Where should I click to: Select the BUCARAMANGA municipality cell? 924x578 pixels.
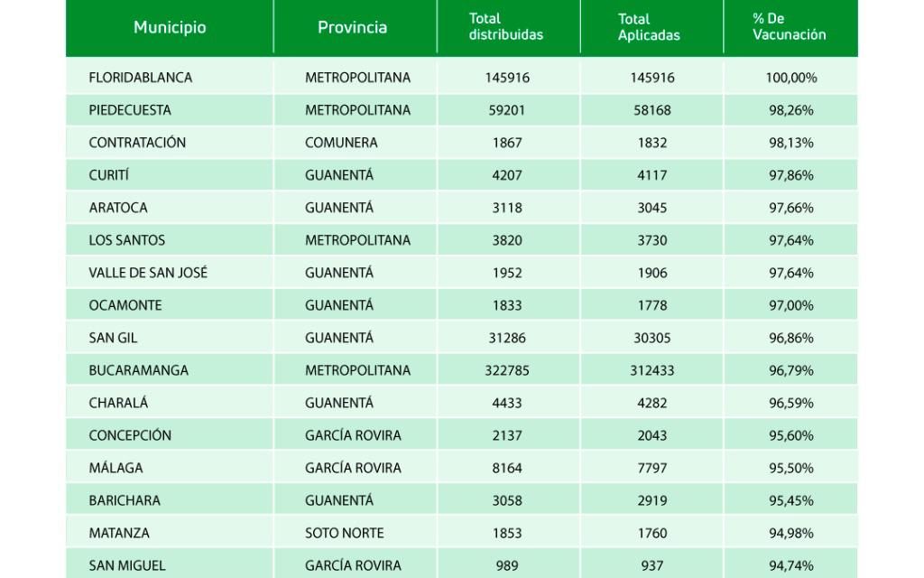click(138, 370)
